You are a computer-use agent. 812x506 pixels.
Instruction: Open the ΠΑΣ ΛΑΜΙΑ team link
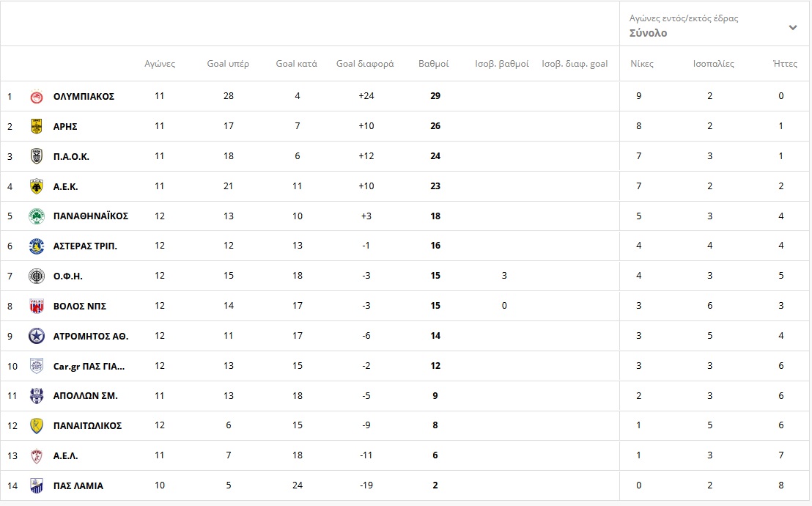78,485
